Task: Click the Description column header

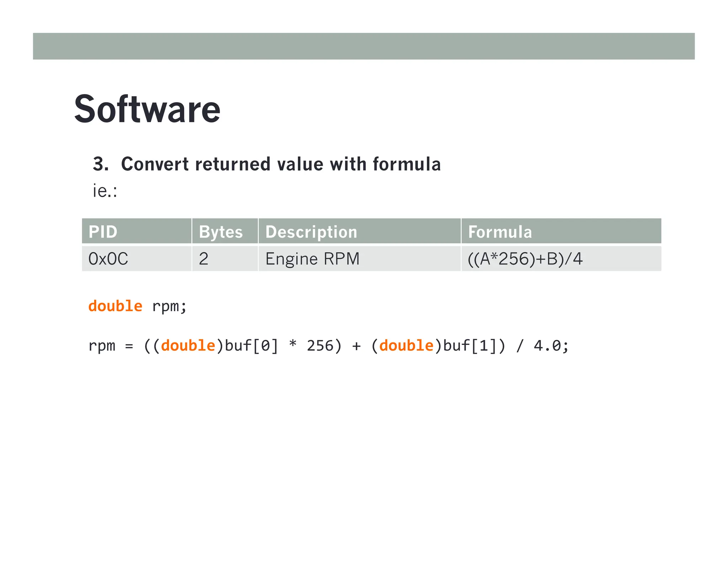Action: click(x=311, y=232)
